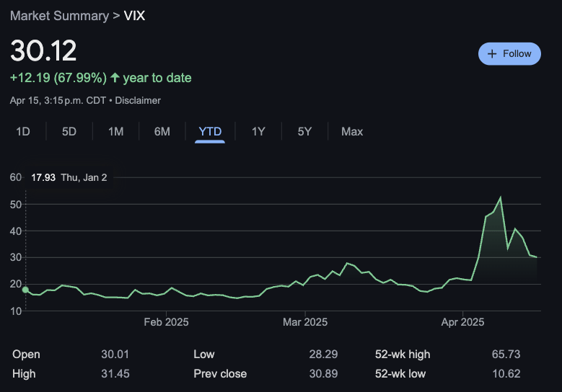Click the 52-wk high value 65.73

point(506,354)
